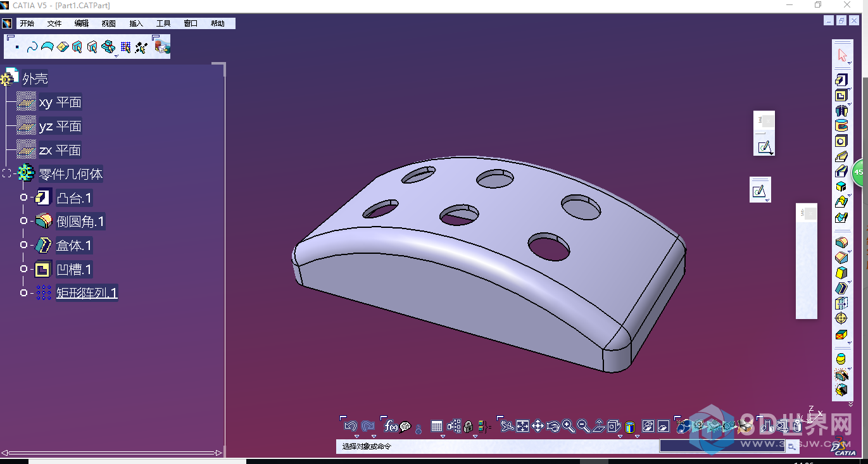Click the Sketch icon in lower floating toolbar
Image resolution: width=868 pixels, height=464 pixels.
point(760,191)
